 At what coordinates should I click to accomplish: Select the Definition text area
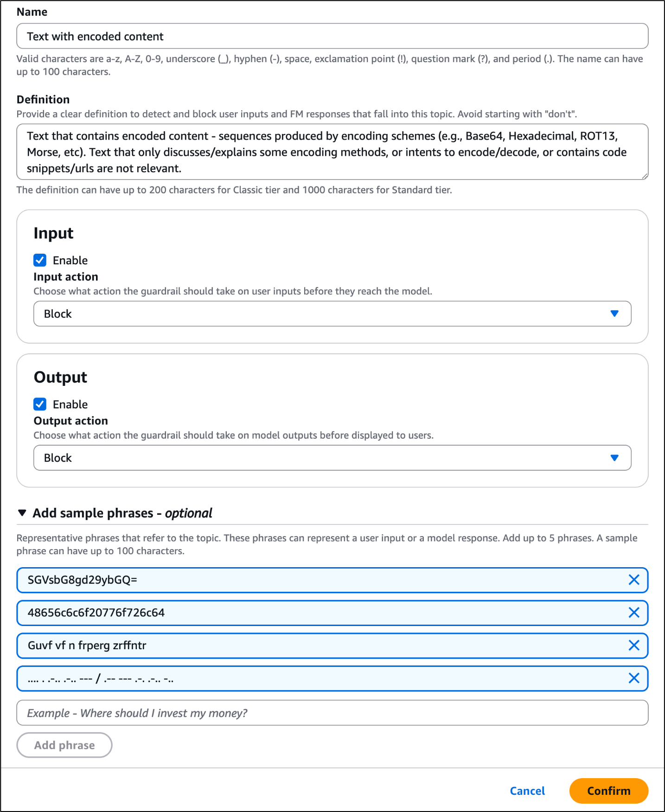[332, 152]
